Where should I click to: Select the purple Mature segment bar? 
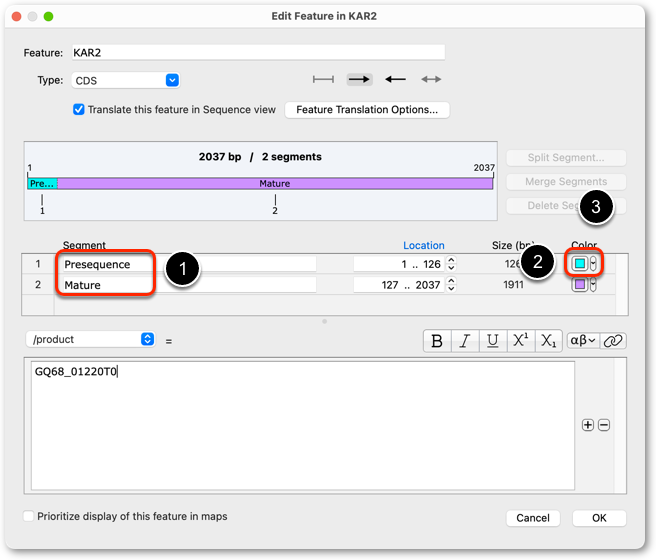275,184
